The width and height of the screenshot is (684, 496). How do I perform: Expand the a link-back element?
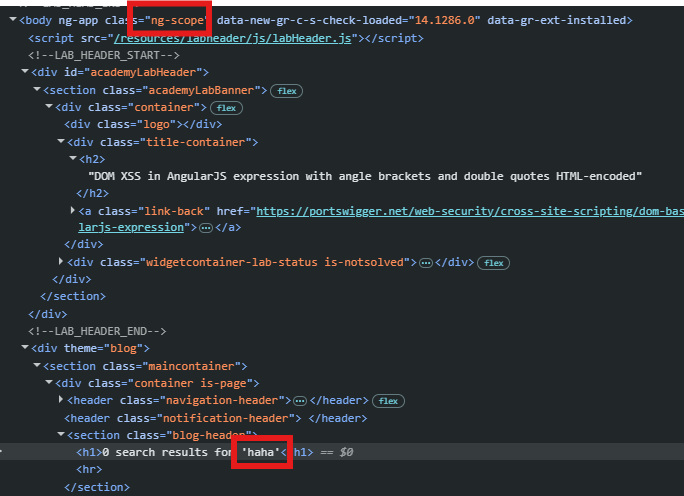73,211
